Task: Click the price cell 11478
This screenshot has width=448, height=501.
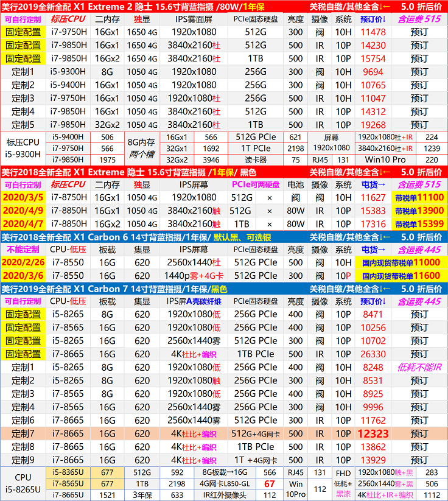Action: tap(373, 32)
